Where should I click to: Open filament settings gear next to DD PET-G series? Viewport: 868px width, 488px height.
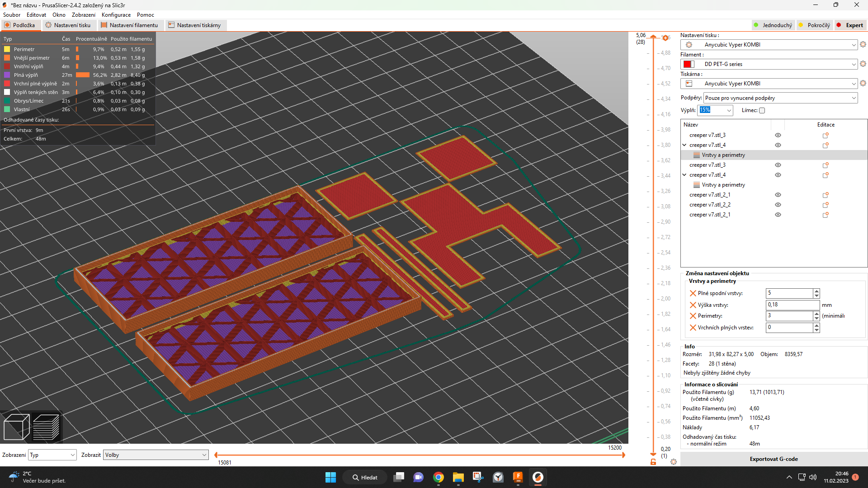pos(863,64)
